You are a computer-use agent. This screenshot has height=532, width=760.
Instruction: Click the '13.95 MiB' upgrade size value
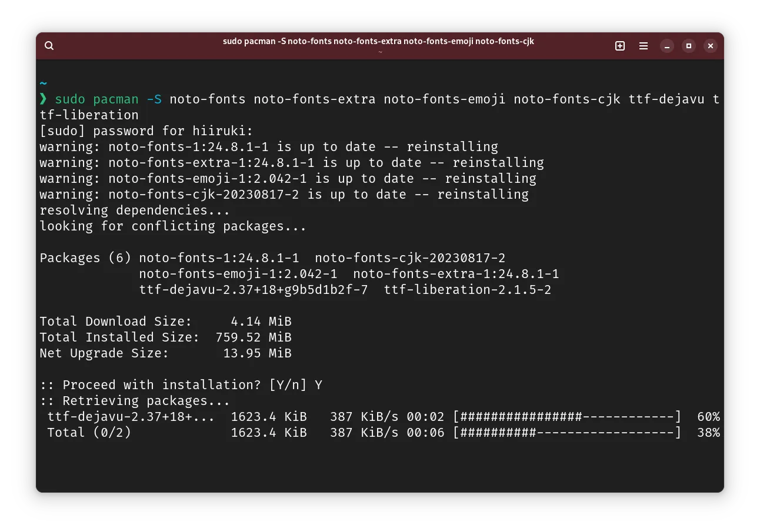(x=258, y=353)
